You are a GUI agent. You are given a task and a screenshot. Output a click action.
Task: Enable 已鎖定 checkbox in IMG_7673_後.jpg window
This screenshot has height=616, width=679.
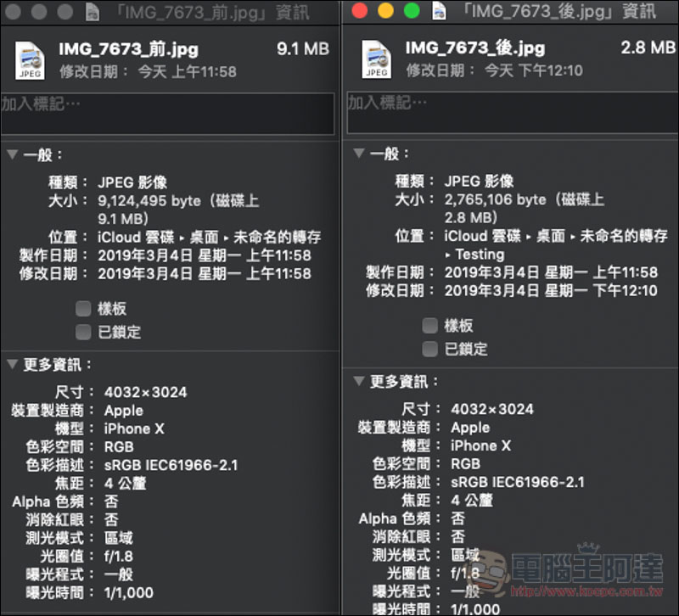point(429,349)
